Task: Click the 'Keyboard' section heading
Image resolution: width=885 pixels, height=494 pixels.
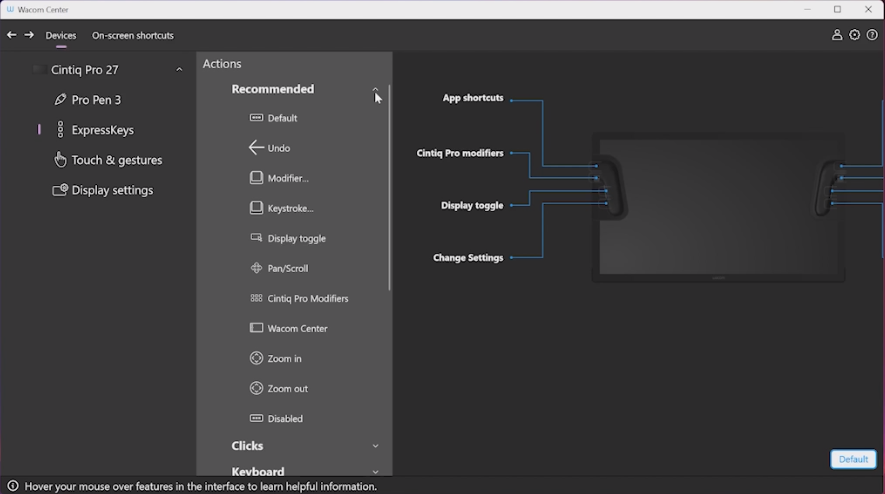Action: click(258, 471)
